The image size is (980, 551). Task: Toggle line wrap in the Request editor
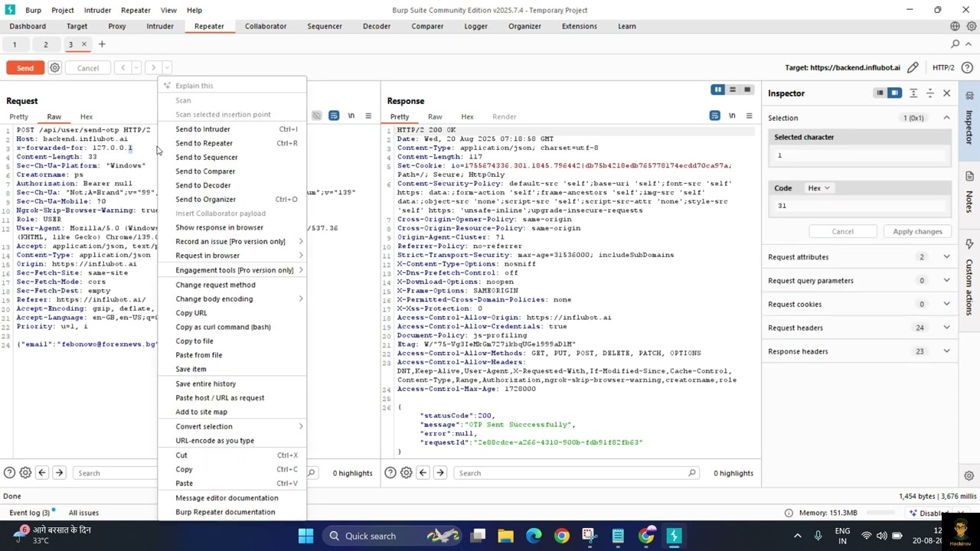click(x=334, y=116)
